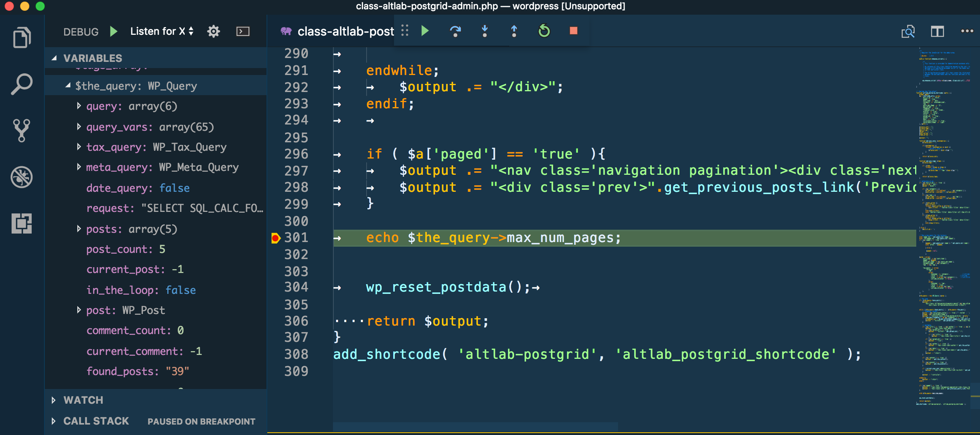Open the Debug Console panel
Image resolution: width=980 pixels, height=435 pixels.
pos(243,31)
